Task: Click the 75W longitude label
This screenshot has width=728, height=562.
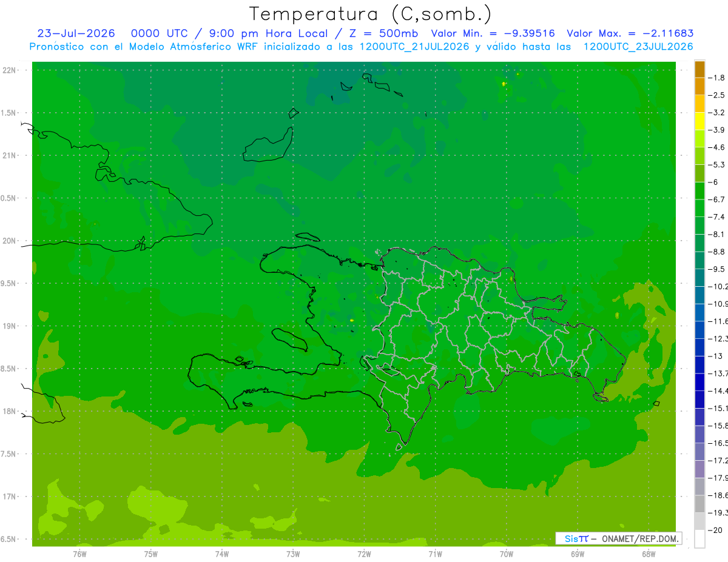Action: pyautogui.click(x=151, y=554)
